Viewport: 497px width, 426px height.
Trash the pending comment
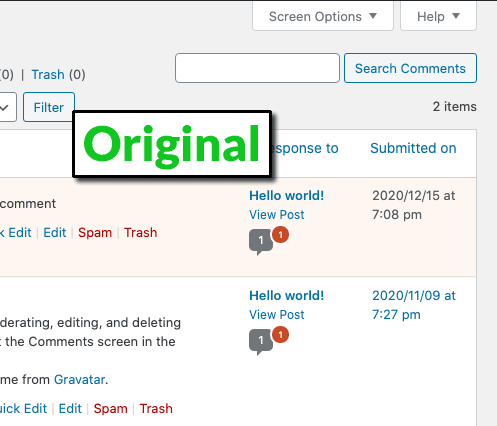(140, 232)
